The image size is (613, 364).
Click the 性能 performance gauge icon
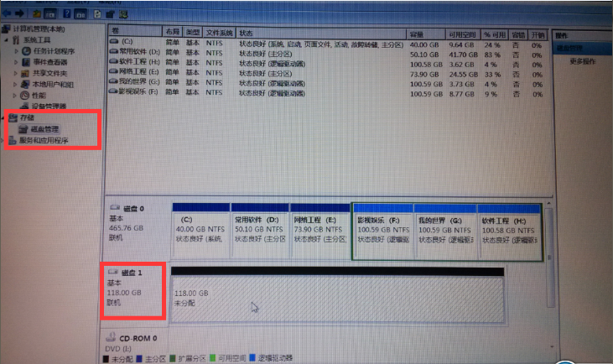[x=24, y=95]
